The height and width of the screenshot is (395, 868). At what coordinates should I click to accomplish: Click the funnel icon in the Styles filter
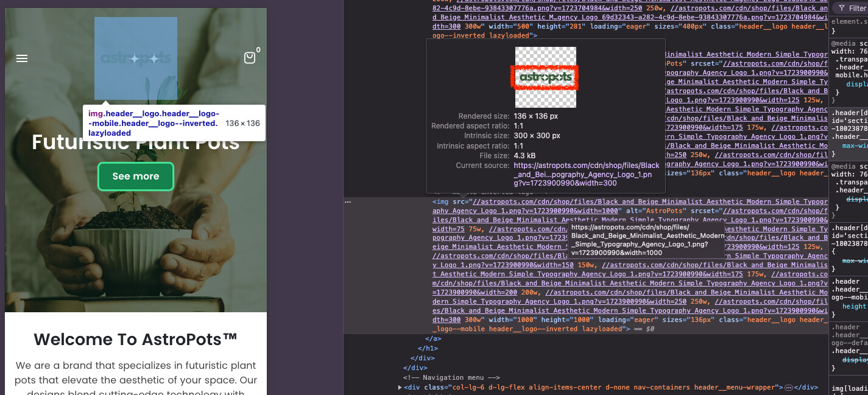(x=841, y=9)
